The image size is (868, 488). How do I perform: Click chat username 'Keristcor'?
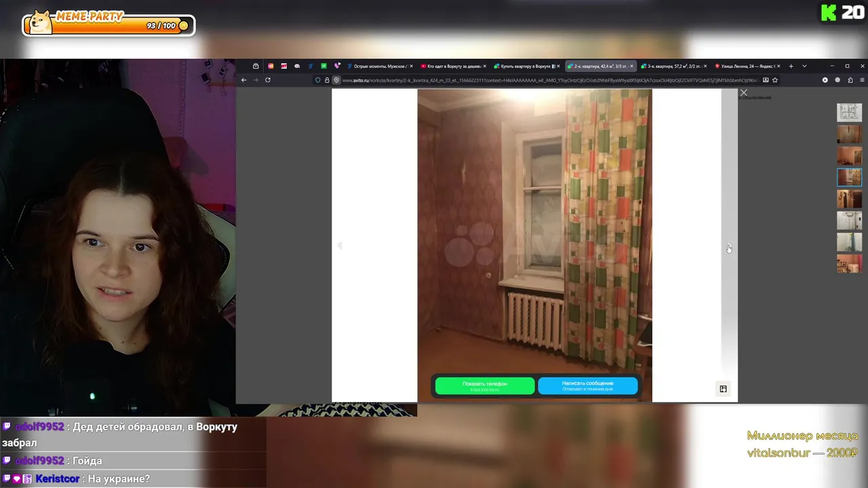pyautogui.click(x=58, y=479)
